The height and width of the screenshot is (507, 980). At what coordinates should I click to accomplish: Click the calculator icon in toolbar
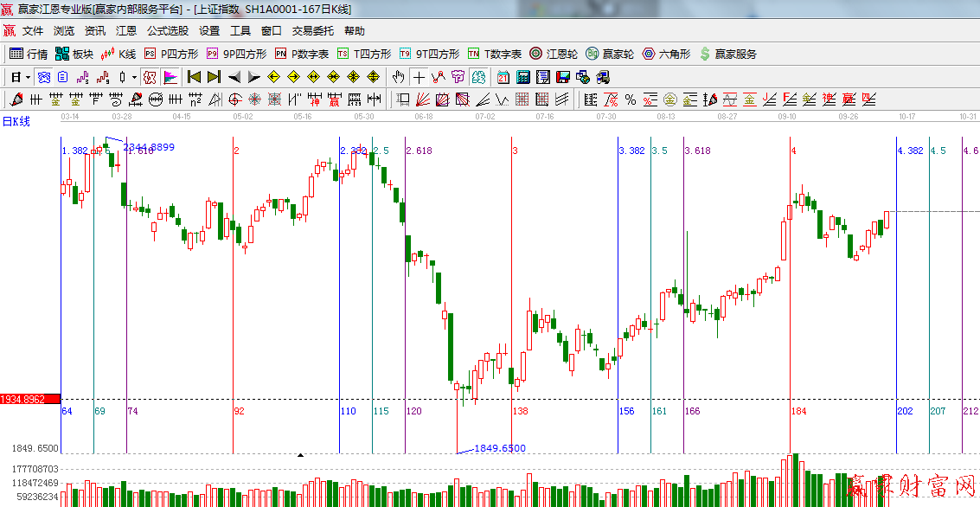(x=522, y=77)
